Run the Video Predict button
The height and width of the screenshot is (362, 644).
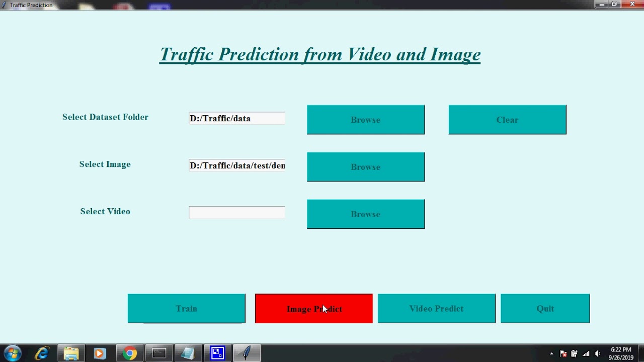point(436,309)
